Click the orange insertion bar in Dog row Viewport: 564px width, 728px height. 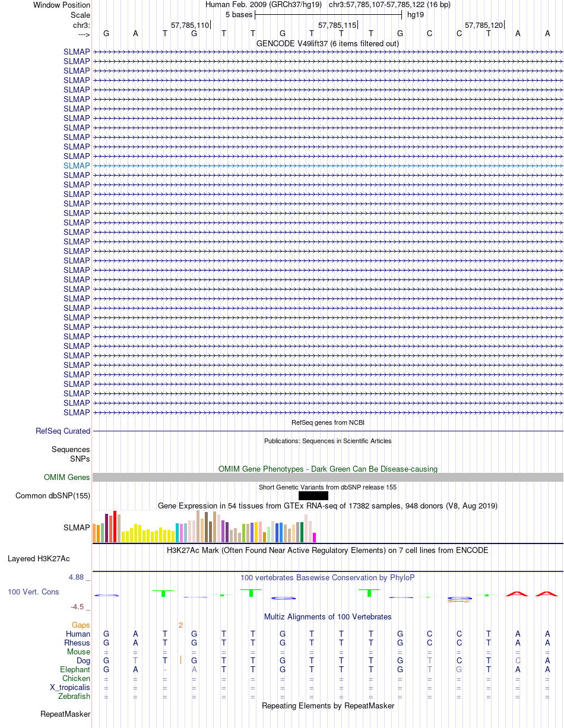coord(180,660)
